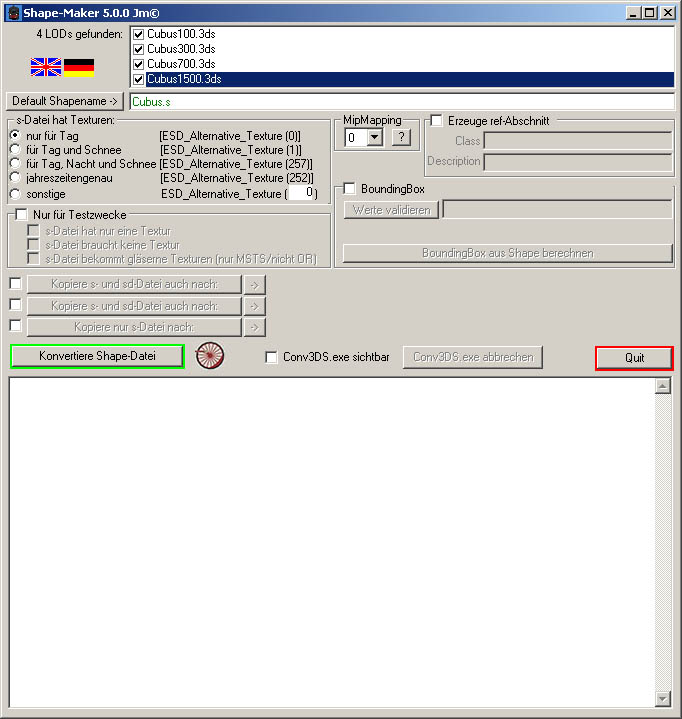Toggle the Cubus700.3ds LOD checkbox
Screen dimensions: 682x719
[x=139, y=64]
